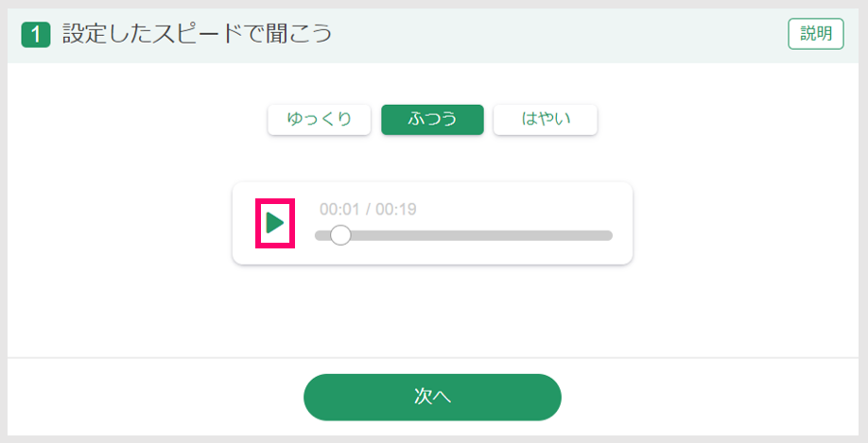The width and height of the screenshot is (868, 443).
Task: Switch playback speed to はやい
Action: 546,119
